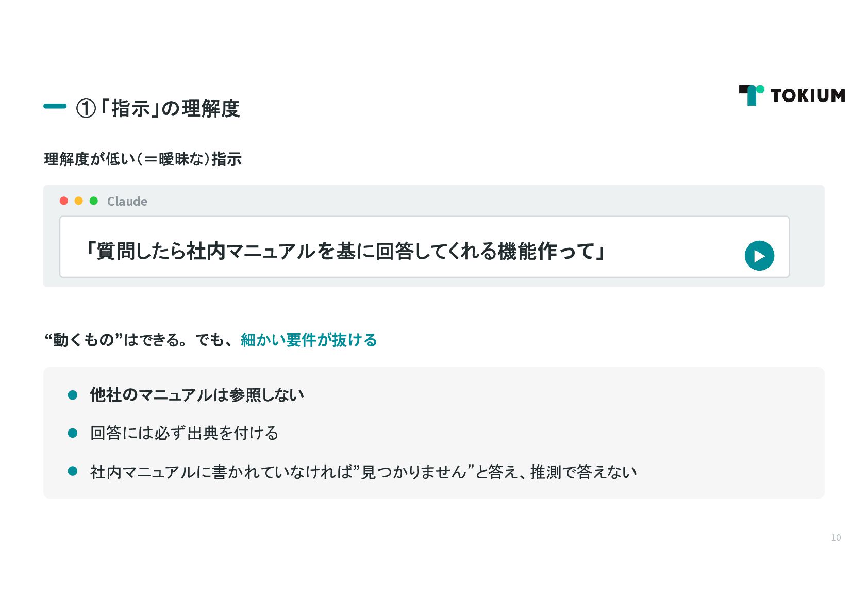Screen dimensions: 868x614
Task: Select the line 回答には必ず出典を付ける
Action: click(185, 433)
